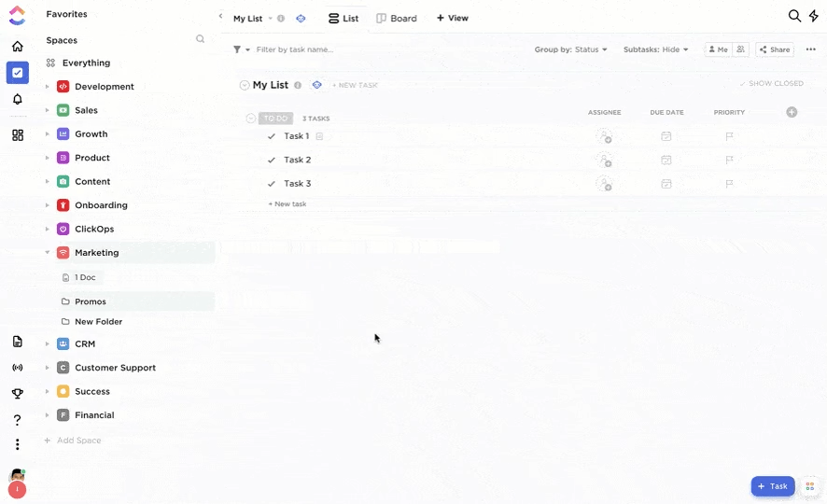Add a column with the plus circle icon
This screenshot has width=827, height=504.
[792, 112]
